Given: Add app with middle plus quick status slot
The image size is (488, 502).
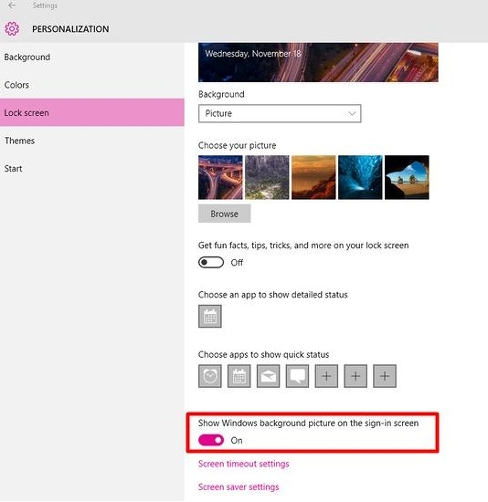Looking at the screenshot, I should click(x=356, y=376).
